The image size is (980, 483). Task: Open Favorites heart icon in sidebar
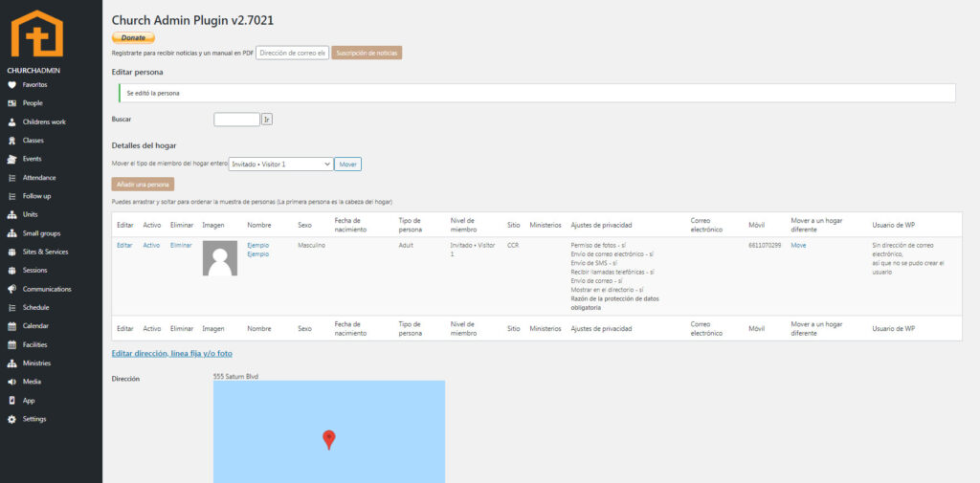click(x=11, y=84)
